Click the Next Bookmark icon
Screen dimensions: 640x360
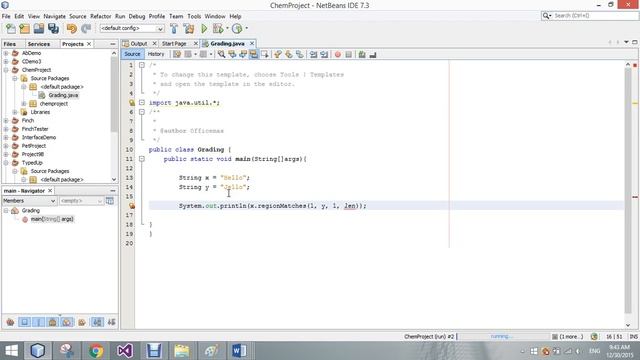[x=289, y=54]
